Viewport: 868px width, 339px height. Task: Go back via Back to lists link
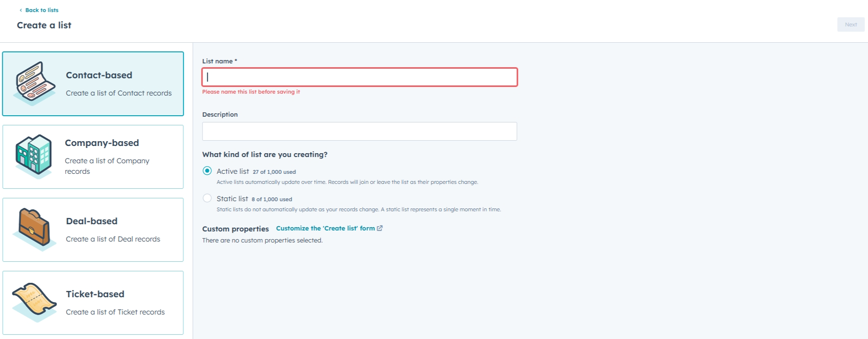point(42,10)
